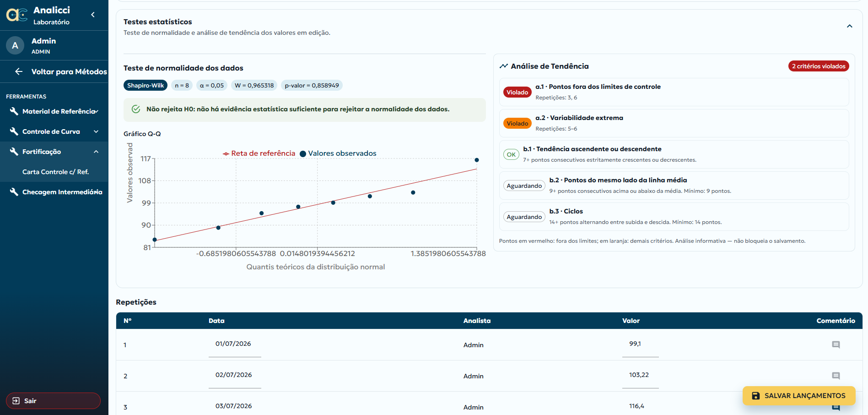Click the Analista column header

pyautogui.click(x=477, y=321)
